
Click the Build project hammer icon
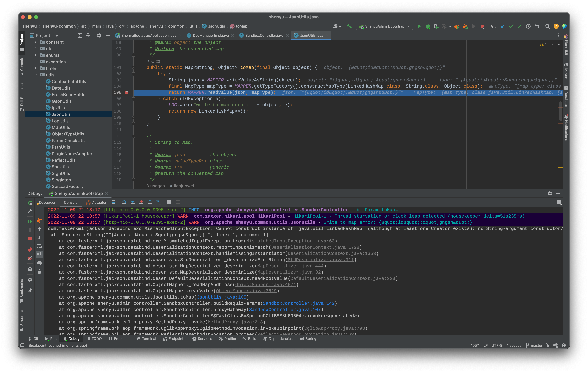point(349,26)
